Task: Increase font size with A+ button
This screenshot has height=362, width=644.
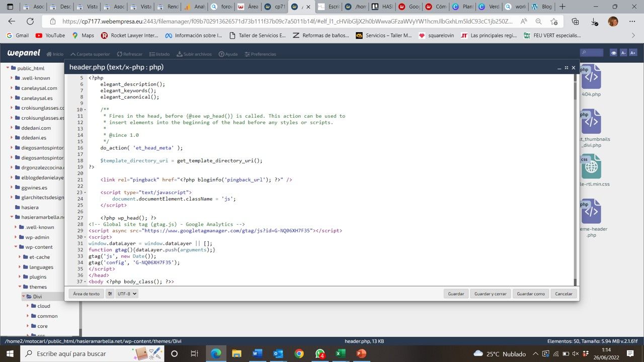Action: [x=633, y=53]
